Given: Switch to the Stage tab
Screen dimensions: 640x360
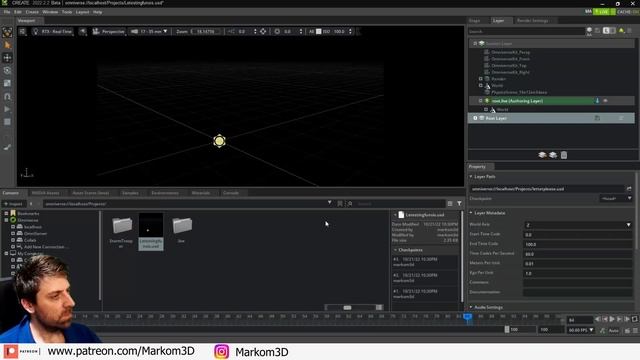Looking at the screenshot, I should pyautogui.click(x=474, y=20).
